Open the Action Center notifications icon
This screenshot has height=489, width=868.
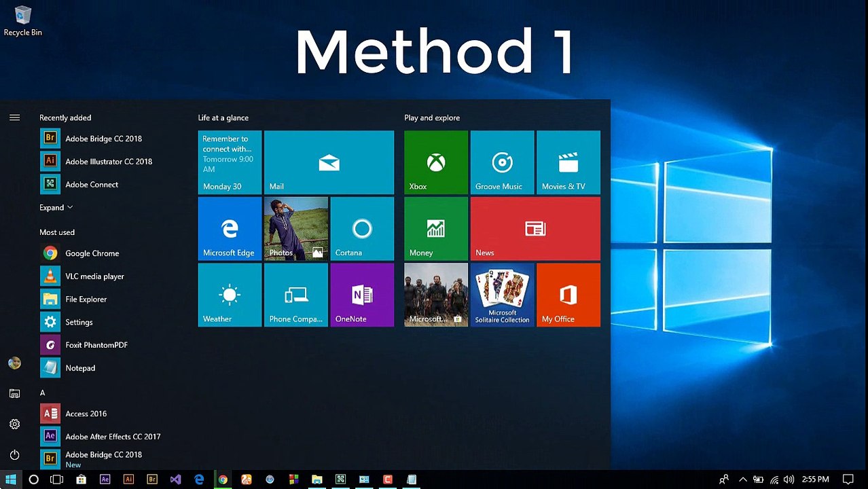[848, 479]
